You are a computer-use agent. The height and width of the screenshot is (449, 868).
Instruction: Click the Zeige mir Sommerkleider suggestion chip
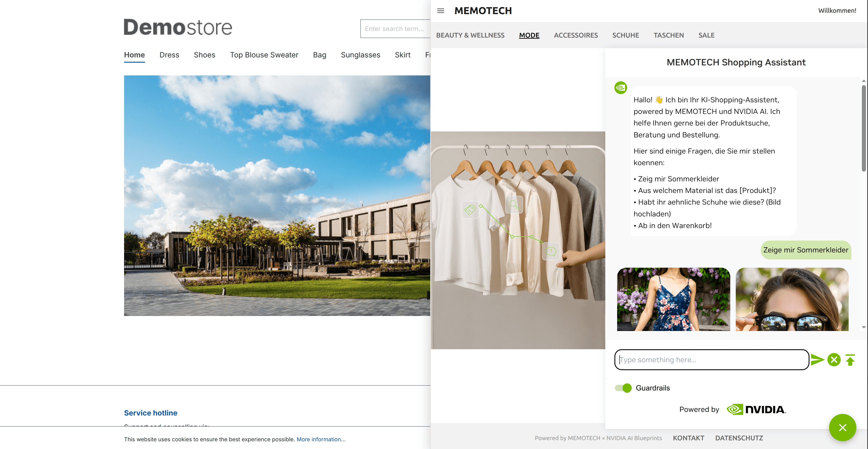(x=805, y=250)
